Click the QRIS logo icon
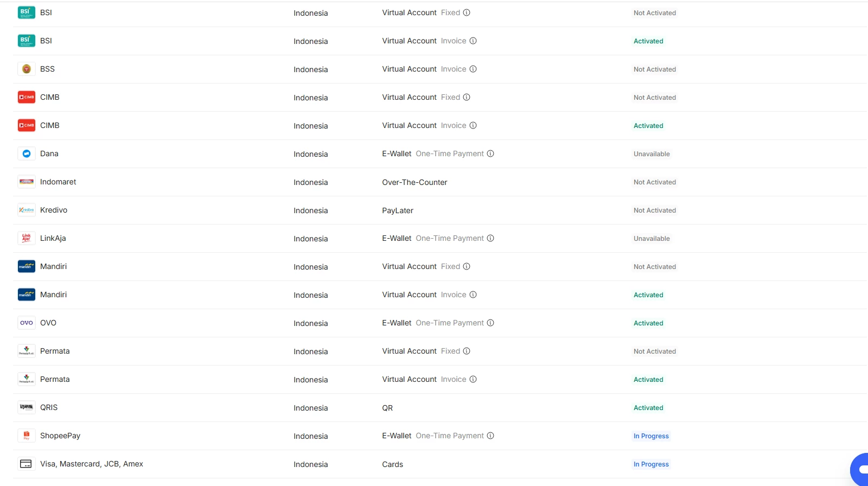This screenshot has width=868, height=486. [x=26, y=407]
